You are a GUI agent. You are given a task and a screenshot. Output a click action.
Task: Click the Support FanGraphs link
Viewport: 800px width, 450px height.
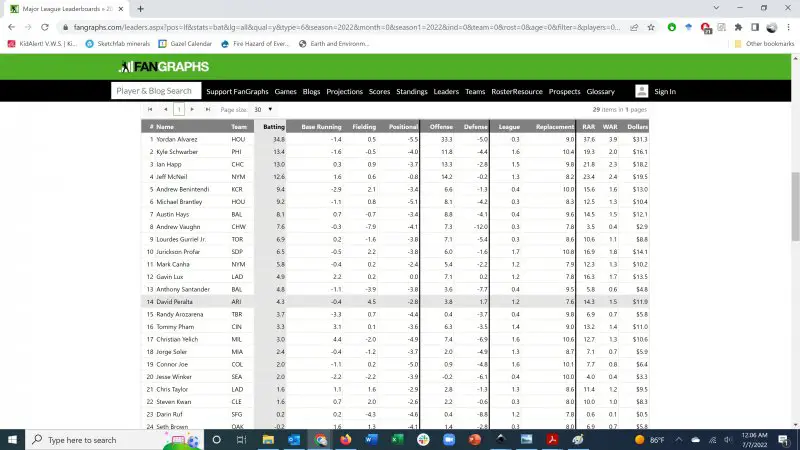point(237,91)
